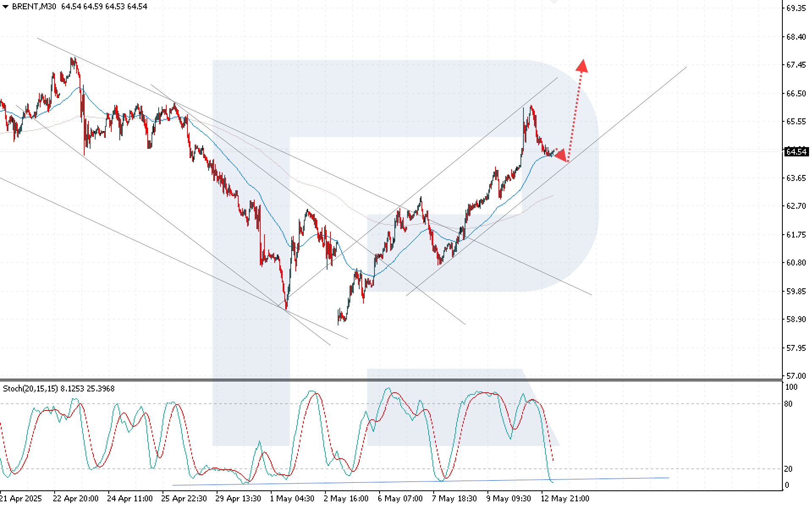This screenshot has width=812, height=506.
Task: Click the Stochastic 20 level label
Action: click(788, 469)
